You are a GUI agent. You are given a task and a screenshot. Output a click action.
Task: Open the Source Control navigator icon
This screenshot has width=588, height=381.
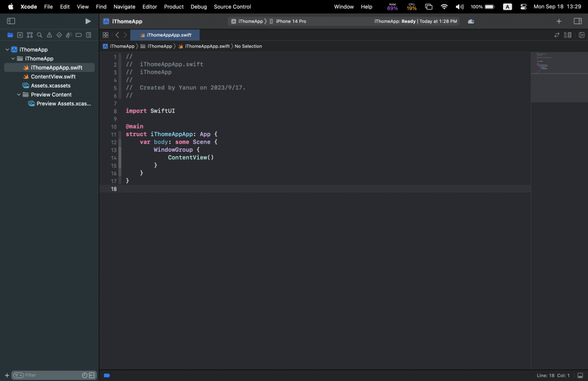(x=20, y=35)
